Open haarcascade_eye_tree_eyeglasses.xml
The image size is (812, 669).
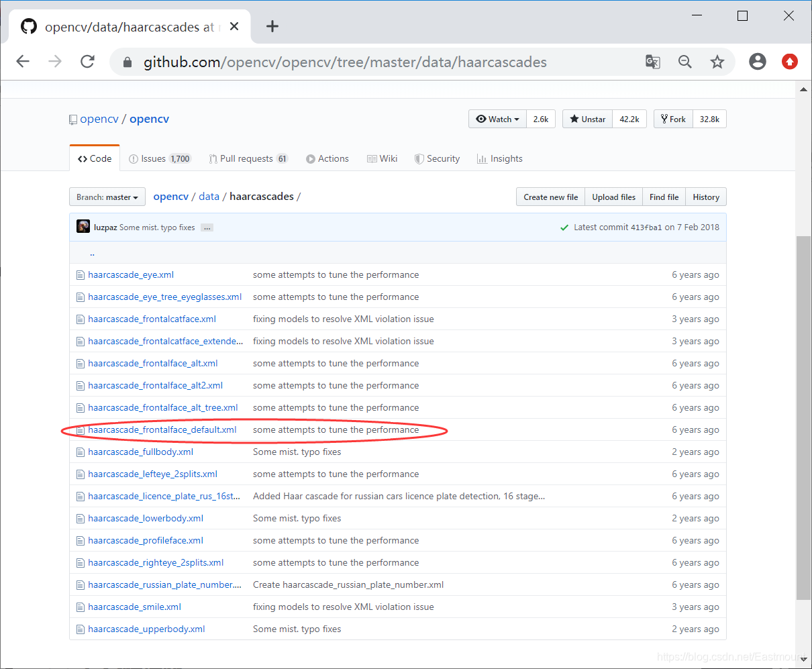(x=164, y=297)
